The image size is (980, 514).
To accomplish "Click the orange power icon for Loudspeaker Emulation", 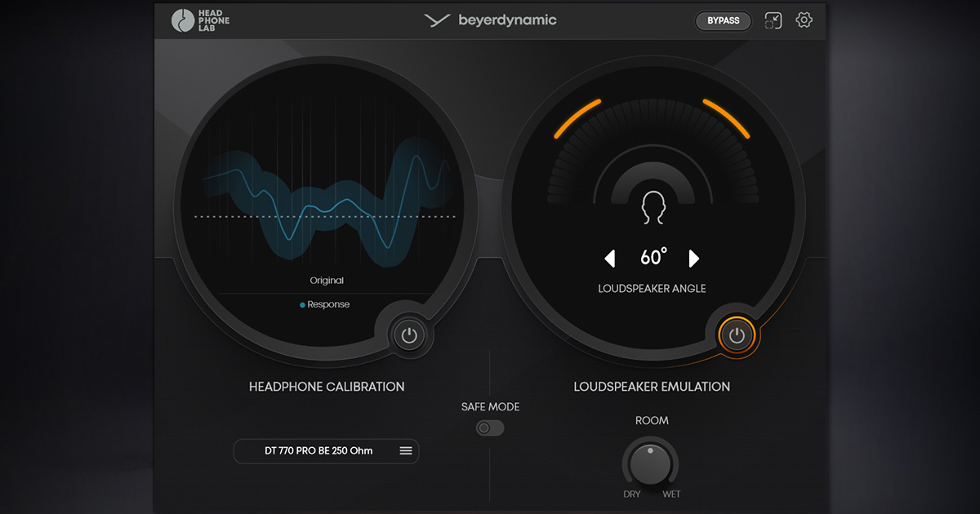I will click(x=736, y=335).
